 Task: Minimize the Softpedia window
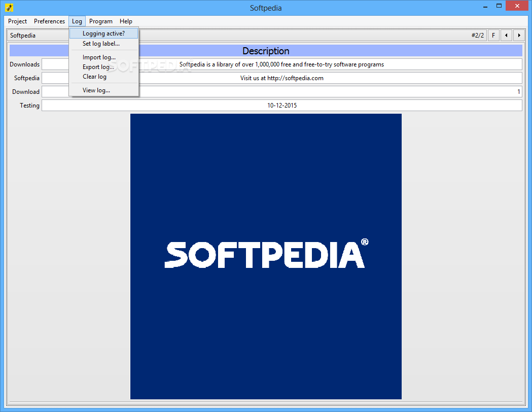pos(485,6)
